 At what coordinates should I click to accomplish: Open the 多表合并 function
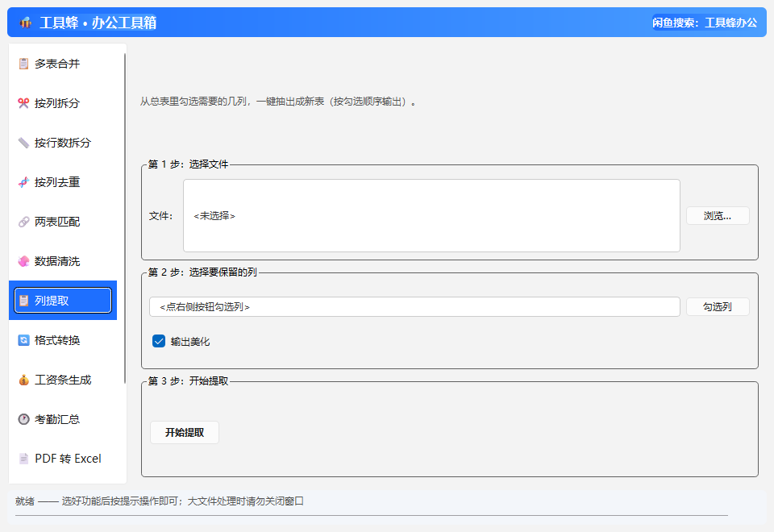tap(63, 64)
